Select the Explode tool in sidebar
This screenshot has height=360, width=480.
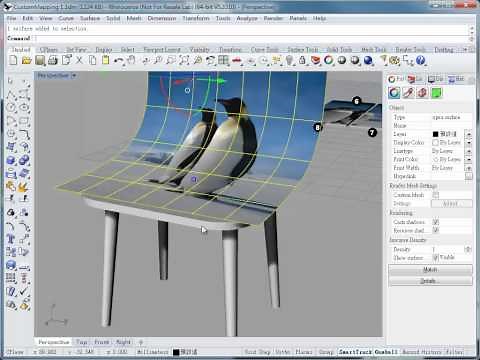24,187
